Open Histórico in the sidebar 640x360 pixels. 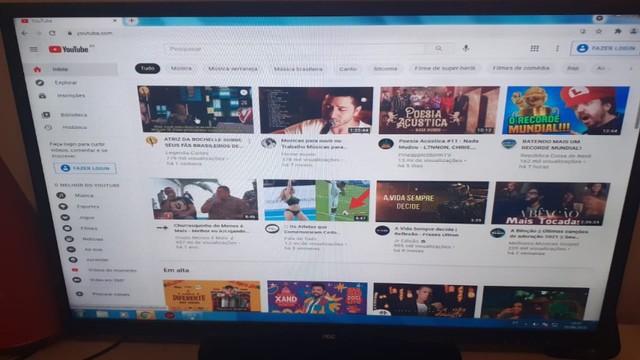point(74,127)
